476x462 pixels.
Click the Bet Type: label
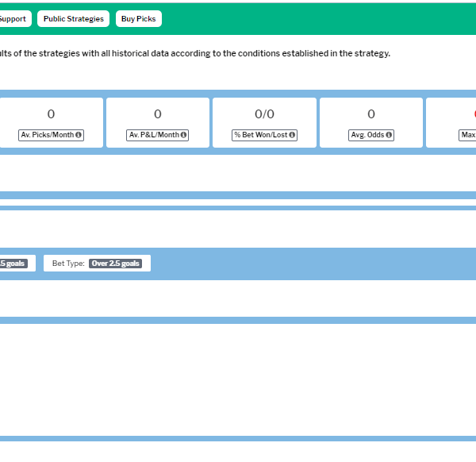[x=68, y=264]
